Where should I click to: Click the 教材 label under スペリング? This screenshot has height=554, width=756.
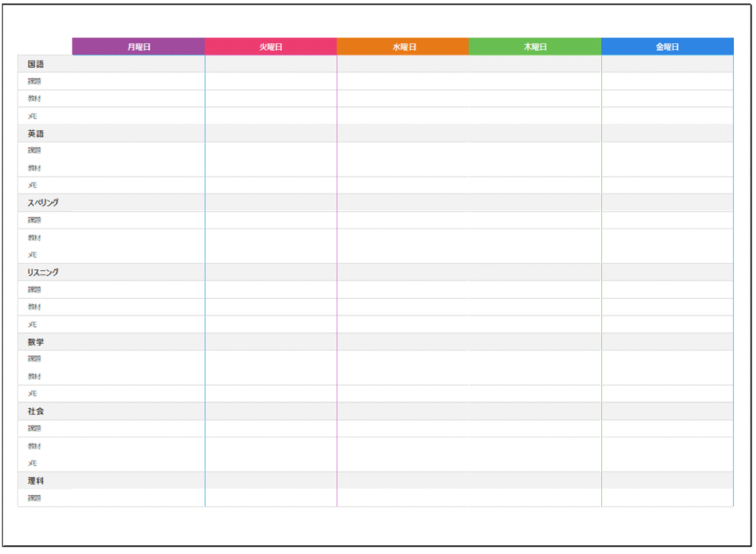(34, 238)
